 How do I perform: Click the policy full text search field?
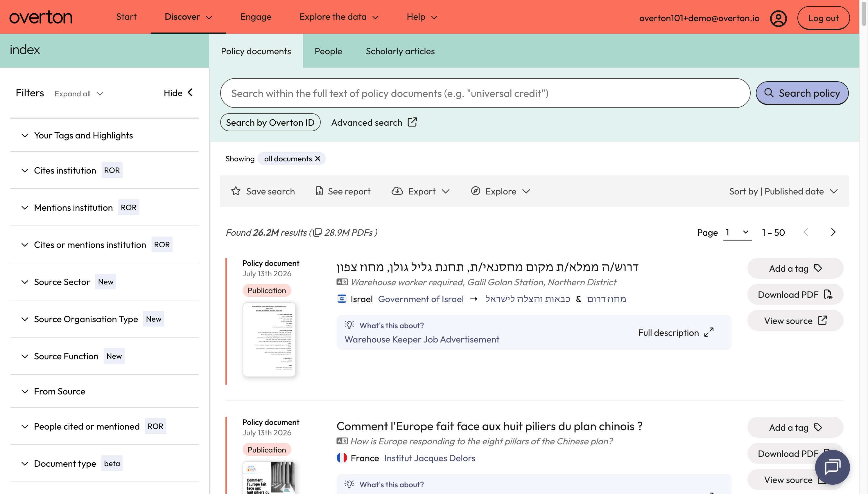485,93
